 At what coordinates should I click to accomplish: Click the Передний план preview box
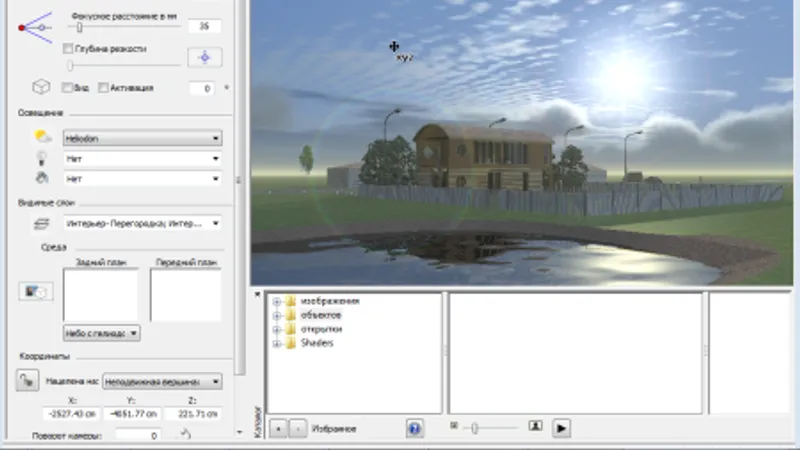(186, 295)
